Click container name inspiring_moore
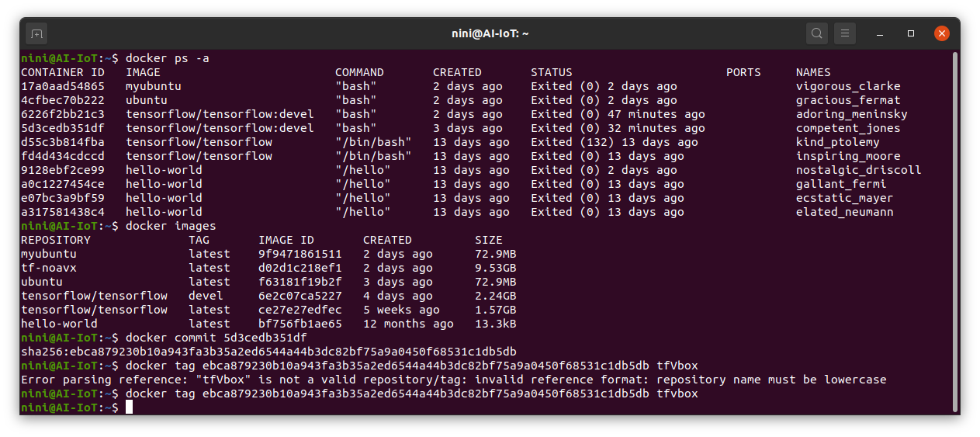The image size is (980, 437). tap(848, 156)
